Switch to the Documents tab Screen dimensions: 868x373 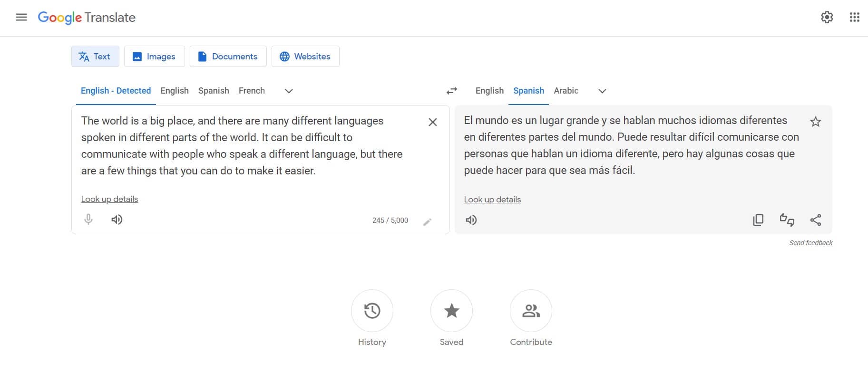pos(228,57)
